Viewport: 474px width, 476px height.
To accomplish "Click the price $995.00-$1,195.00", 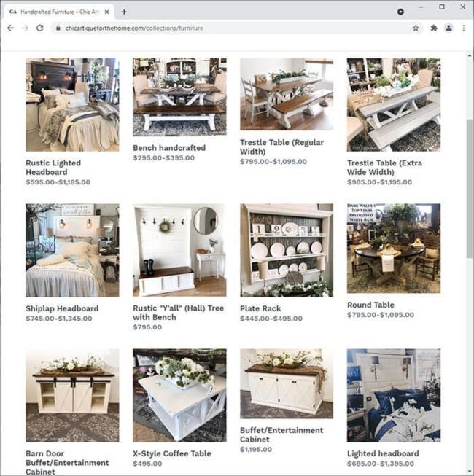I will pyautogui.click(x=379, y=182).
